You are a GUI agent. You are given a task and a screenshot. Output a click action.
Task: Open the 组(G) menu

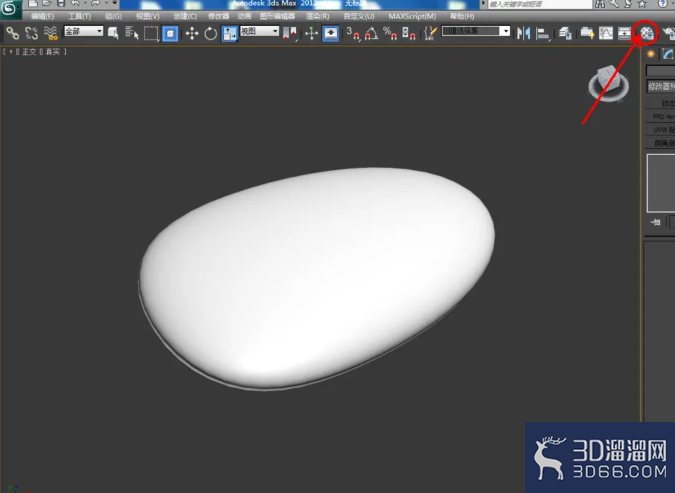113,16
